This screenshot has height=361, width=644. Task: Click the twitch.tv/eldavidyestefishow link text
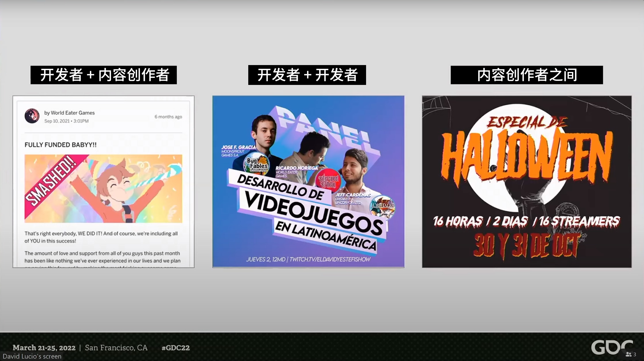tap(330, 259)
